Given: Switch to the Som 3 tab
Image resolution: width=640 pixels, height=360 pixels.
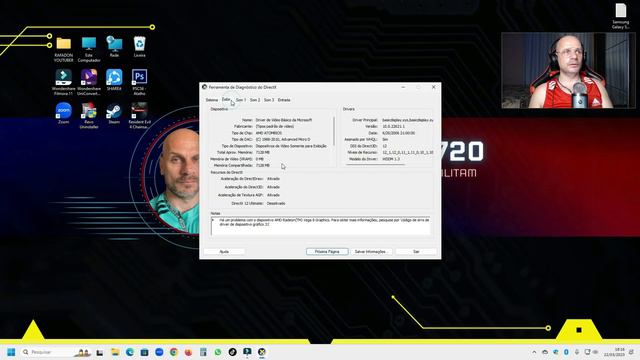Looking at the screenshot, I should [269, 100].
